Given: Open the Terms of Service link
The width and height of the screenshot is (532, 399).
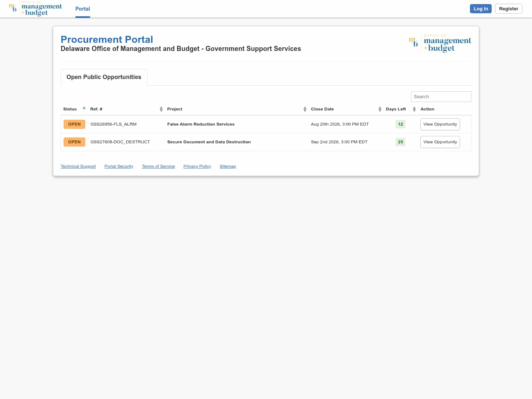Looking at the screenshot, I should 158,166.
